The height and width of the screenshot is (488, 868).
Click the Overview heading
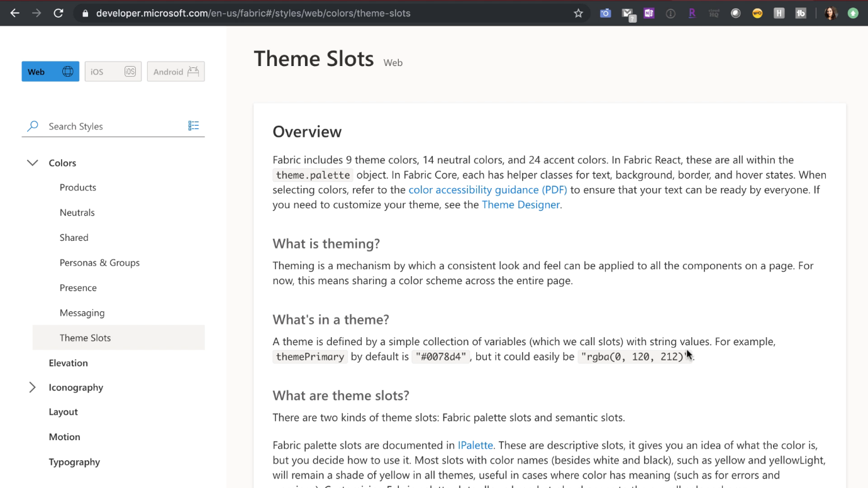(307, 131)
